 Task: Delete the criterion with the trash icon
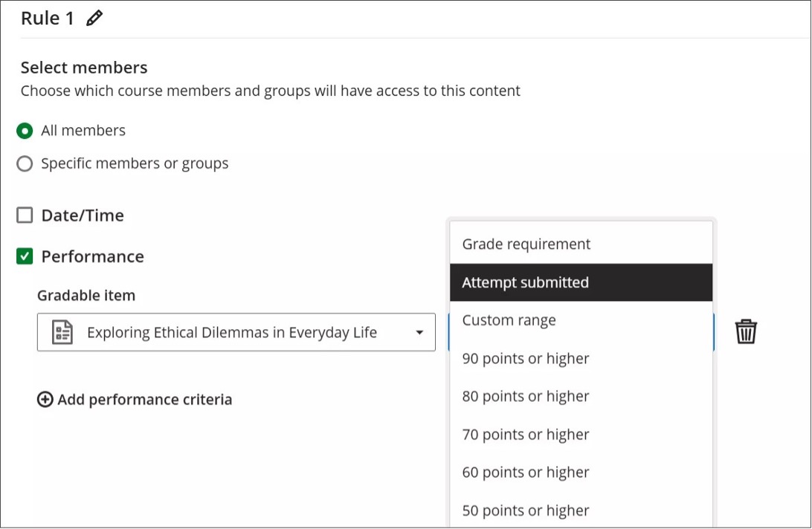click(x=746, y=332)
